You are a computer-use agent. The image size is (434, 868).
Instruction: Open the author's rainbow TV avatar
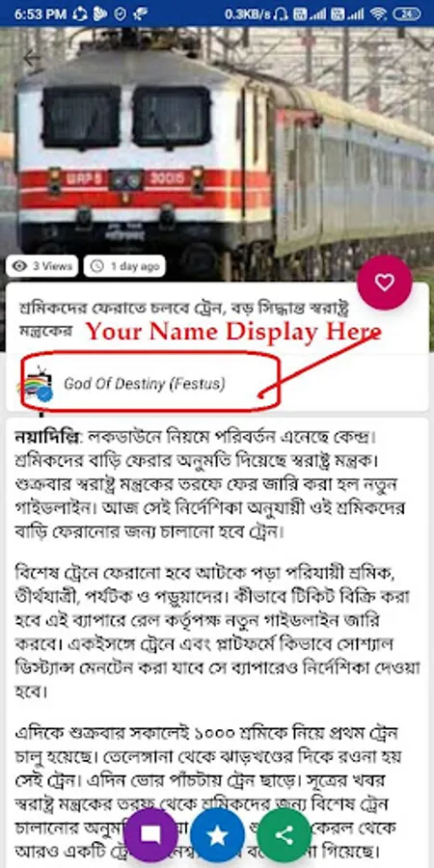tap(36, 384)
